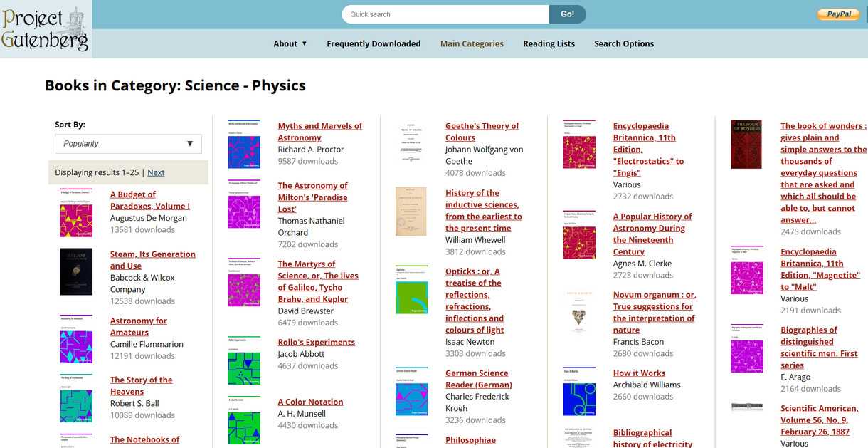Click the Electrostatics to Engis cover thumbnail

[x=579, y=144]
